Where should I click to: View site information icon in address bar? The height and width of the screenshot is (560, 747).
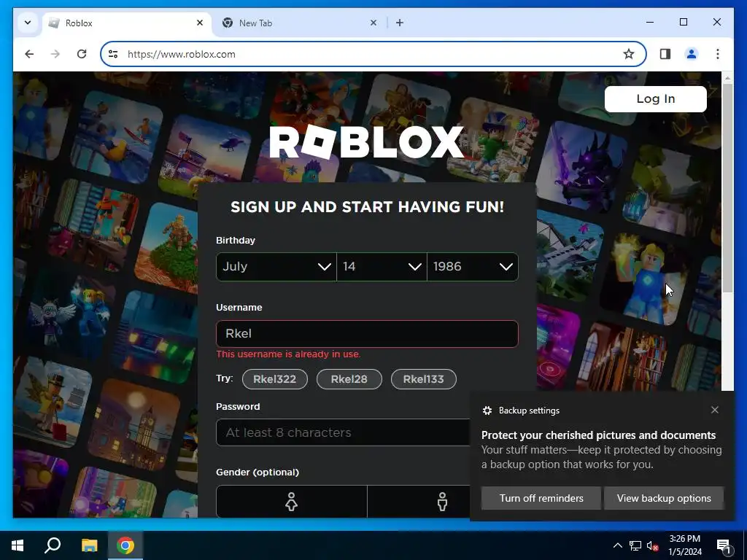point(113,54)
